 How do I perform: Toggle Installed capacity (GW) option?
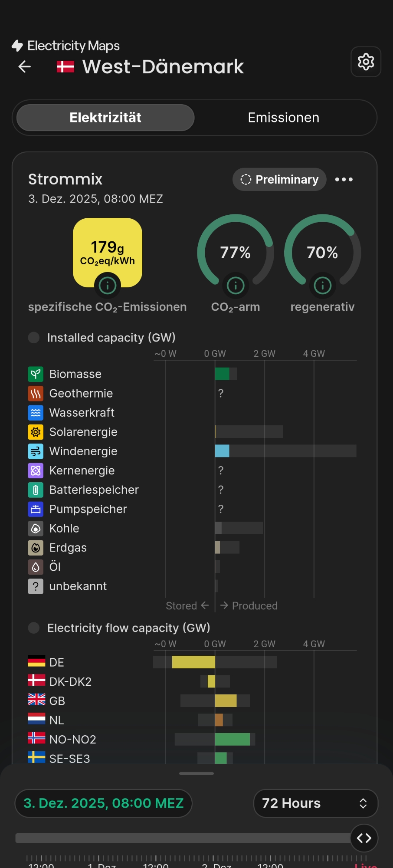point(34,338)
